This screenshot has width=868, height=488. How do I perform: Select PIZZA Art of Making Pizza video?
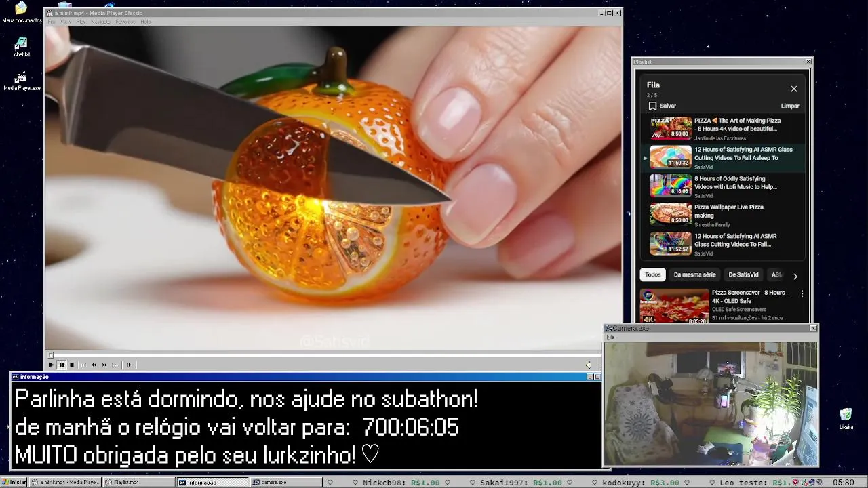(722, 129)
